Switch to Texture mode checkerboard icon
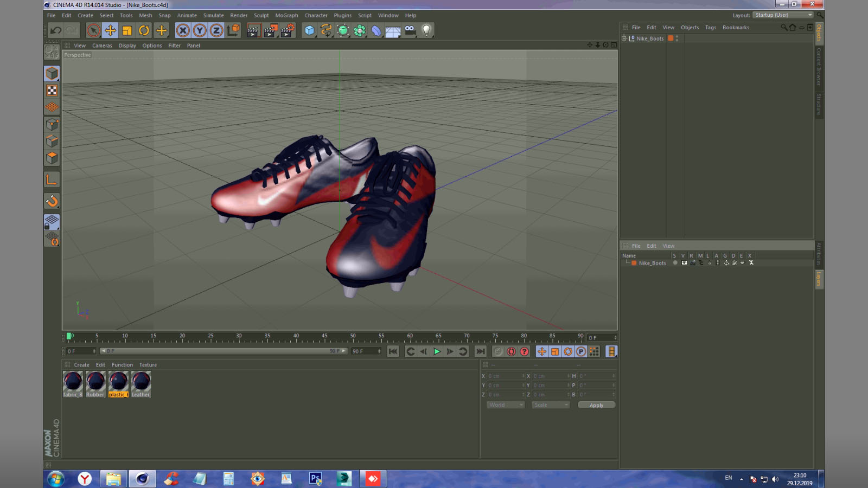Screen dimensions: 868x488 coord(52,91)
